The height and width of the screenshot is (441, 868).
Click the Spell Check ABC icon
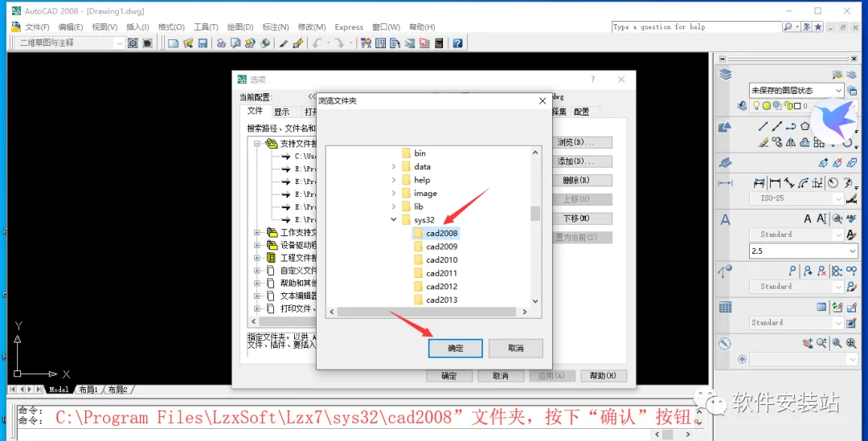pos(851,218)
